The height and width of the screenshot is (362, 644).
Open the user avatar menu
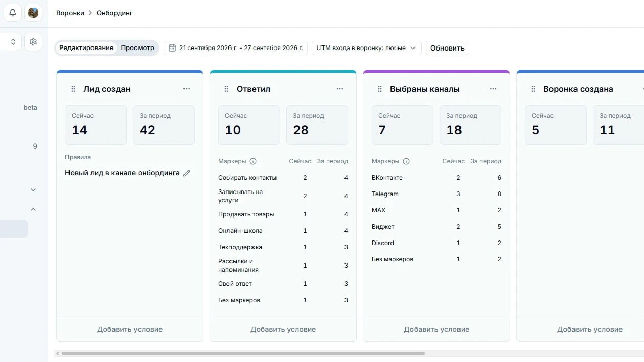tap(33, 13)
